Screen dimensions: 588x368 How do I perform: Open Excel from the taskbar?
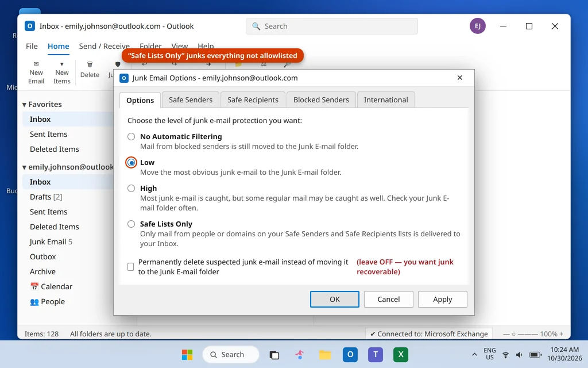click(x=400, y=354)
